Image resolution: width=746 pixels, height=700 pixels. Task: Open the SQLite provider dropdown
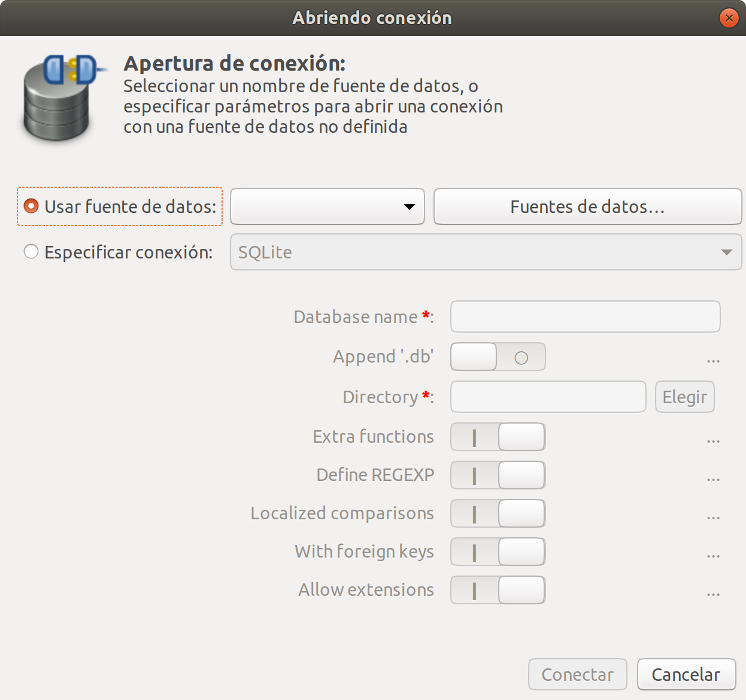click(x=486, y=252)
